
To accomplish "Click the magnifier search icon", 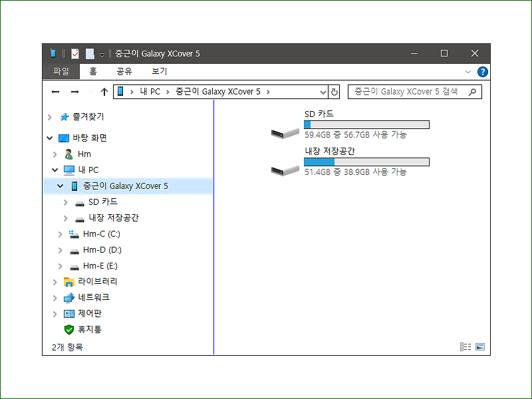I will click(472, 92).
